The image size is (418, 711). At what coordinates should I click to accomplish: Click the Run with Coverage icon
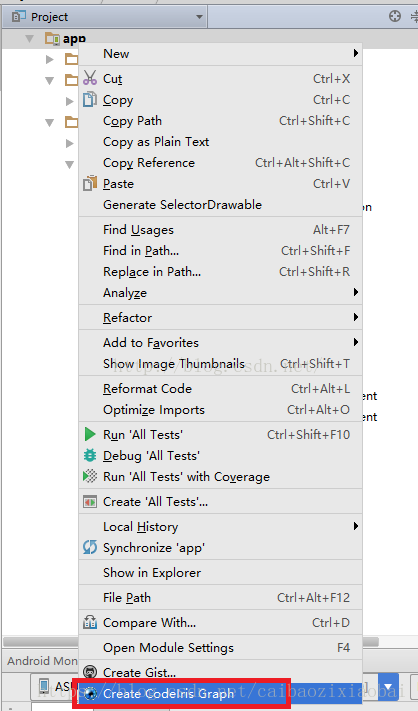(90, 476)
